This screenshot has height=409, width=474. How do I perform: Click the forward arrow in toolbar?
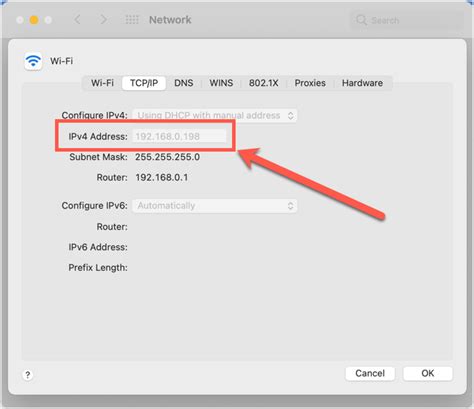click(104, 20)
